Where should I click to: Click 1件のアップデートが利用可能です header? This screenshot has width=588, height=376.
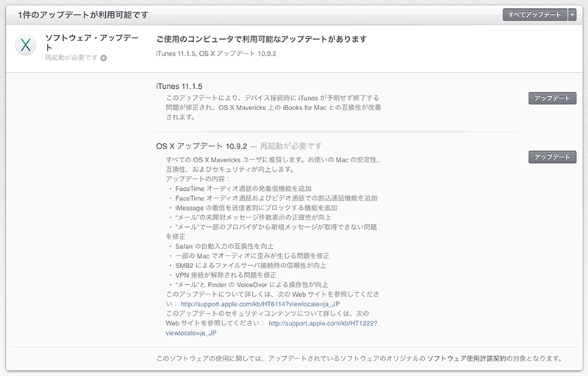pos(83,15)
